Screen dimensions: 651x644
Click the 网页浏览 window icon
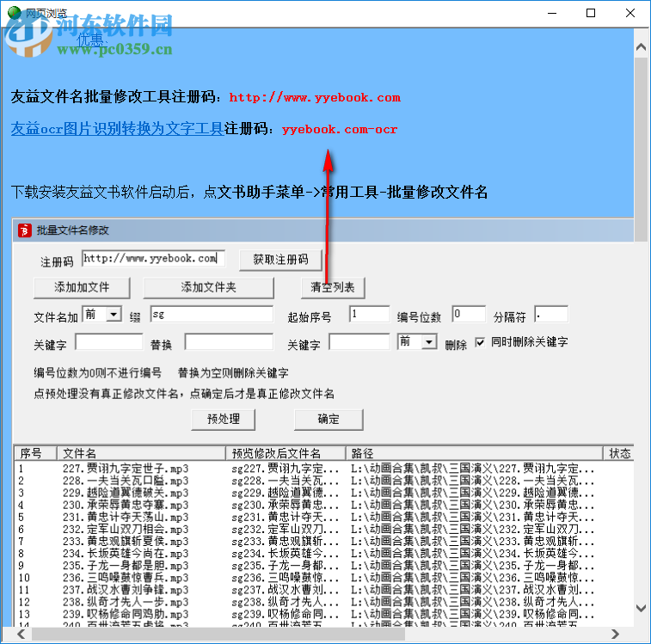coord(15,13)
